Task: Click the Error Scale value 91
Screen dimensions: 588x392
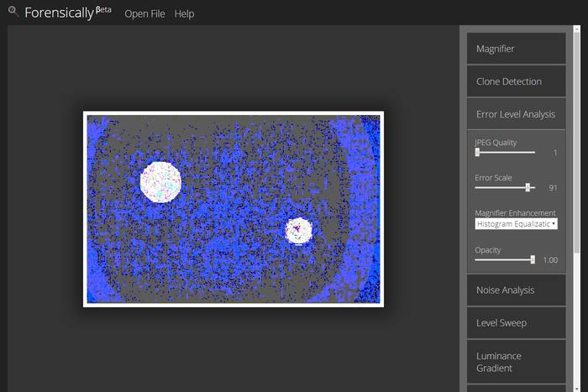Action: click(553, 188)
